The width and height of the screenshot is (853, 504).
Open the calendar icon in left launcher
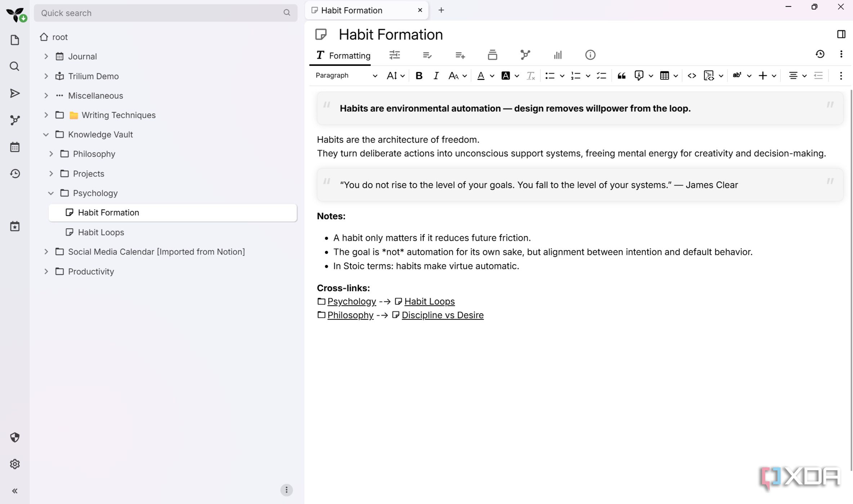[15, 147]
